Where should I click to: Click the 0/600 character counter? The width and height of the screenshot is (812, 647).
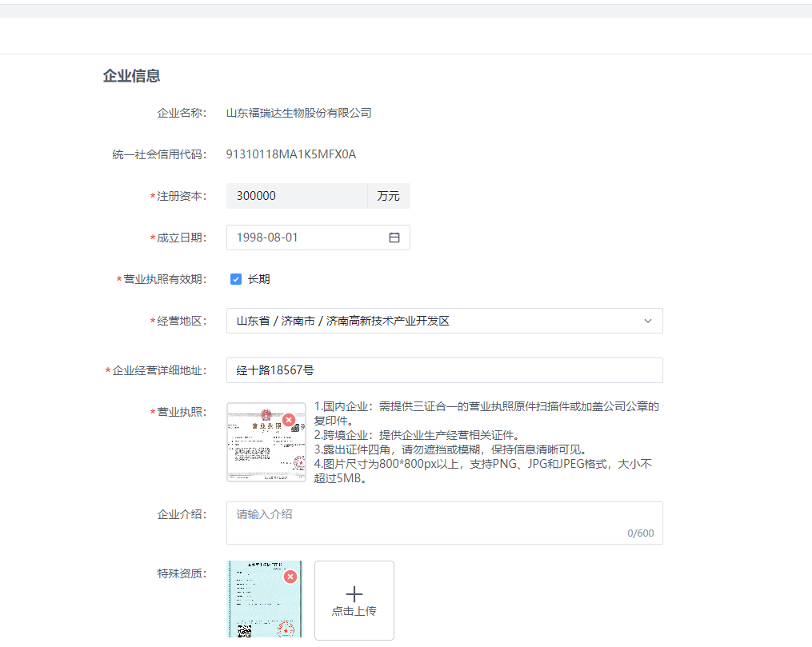pyautogui.click(x=641, y=533)
